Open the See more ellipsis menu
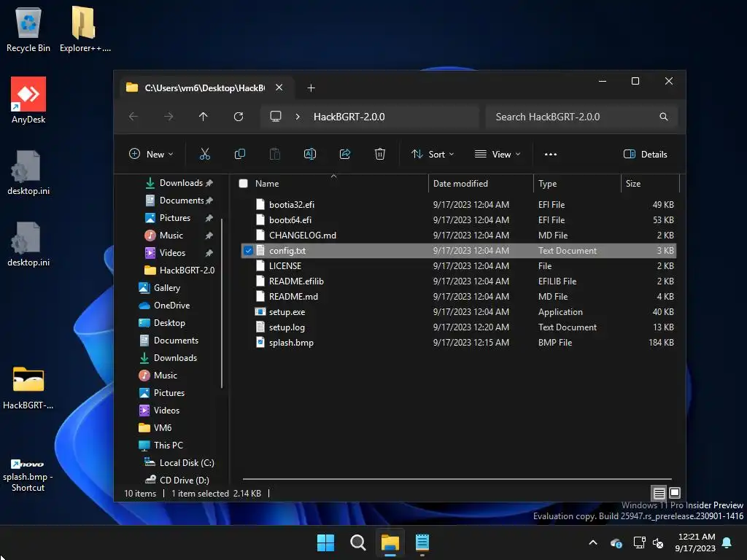The image size is (747, 560). [x=551, y=155]
